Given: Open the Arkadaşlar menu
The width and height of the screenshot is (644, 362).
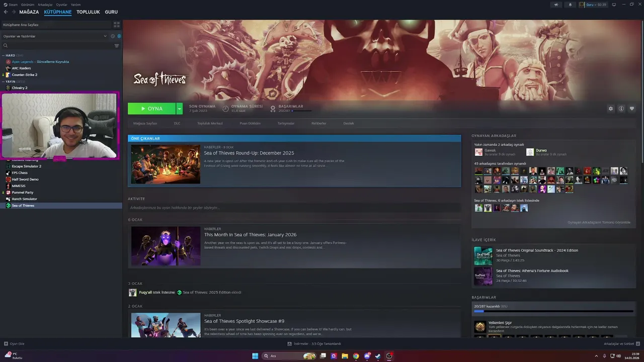Looking at the screenshot, I should (x=45, y=5).
